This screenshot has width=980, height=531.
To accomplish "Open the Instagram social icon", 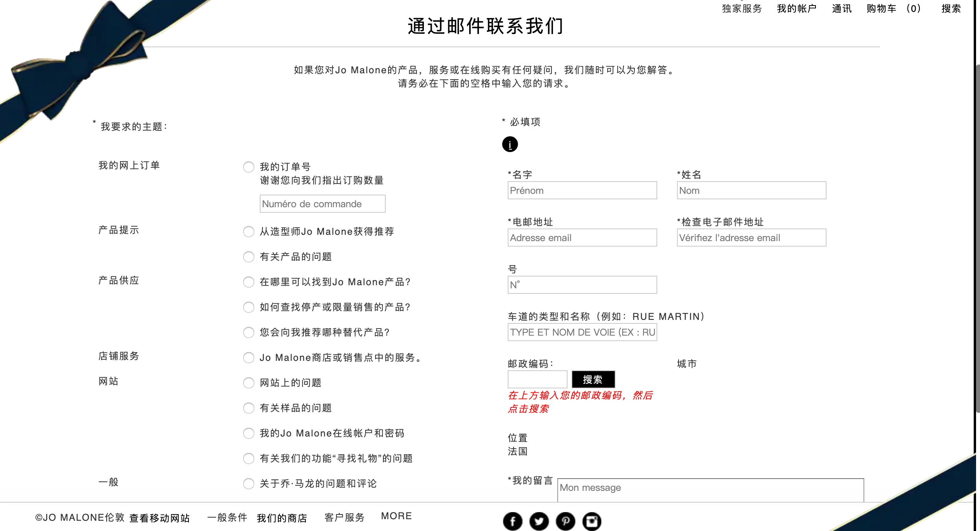I will 592,521.
